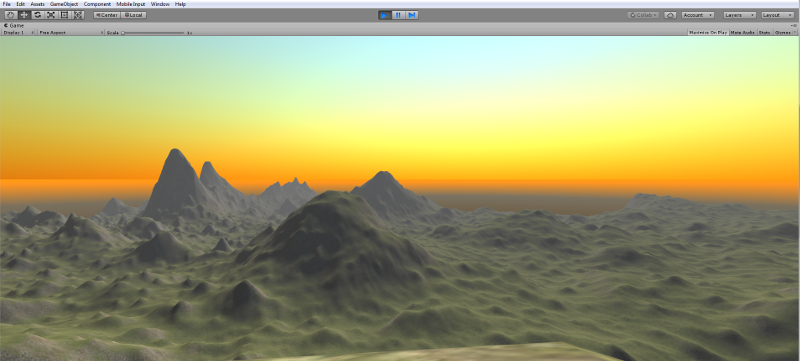The height and width of the screenshot is (361, 800).
Task: Toggle Maximize On Play
Action: pos(708,32)
